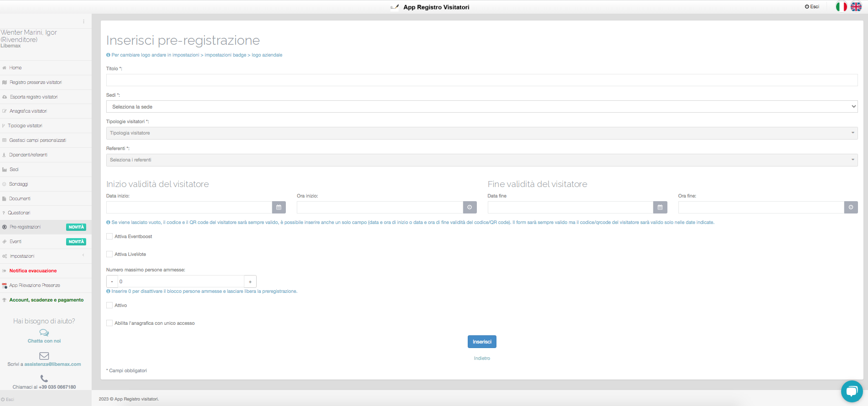This screenshot has height=406, width=868.
Task: Enable the Attiva Eventboost checkbox
Action: pos(109,236)
